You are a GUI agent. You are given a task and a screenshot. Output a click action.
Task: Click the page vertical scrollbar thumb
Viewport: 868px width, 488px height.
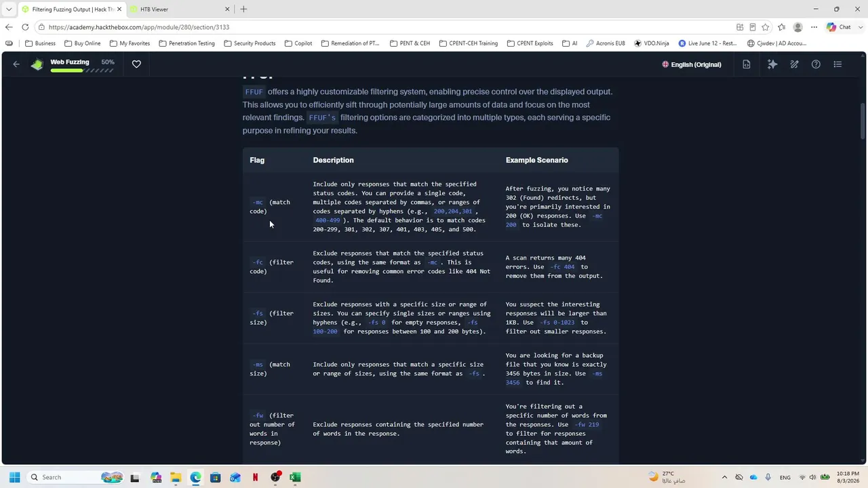click(863, 122)
